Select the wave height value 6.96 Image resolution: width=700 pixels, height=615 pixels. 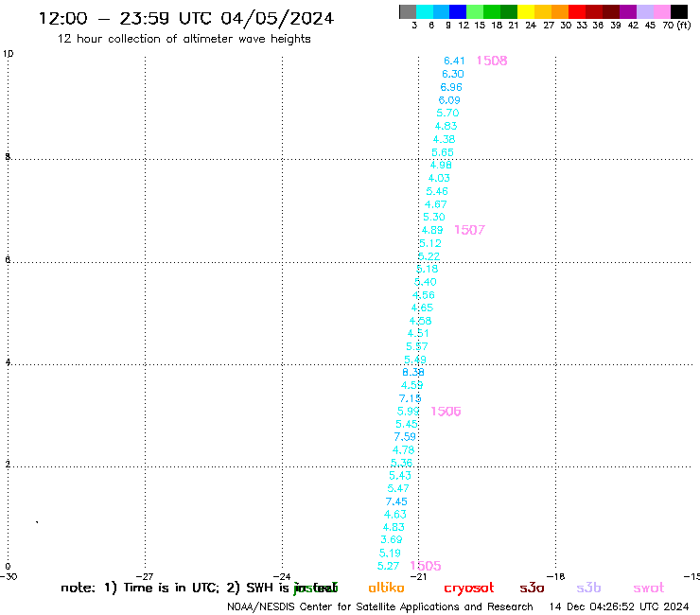point(451,87)
